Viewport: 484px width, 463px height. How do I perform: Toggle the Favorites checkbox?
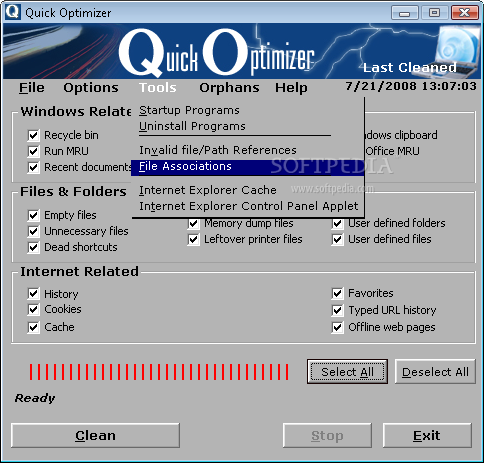(337, 293)
